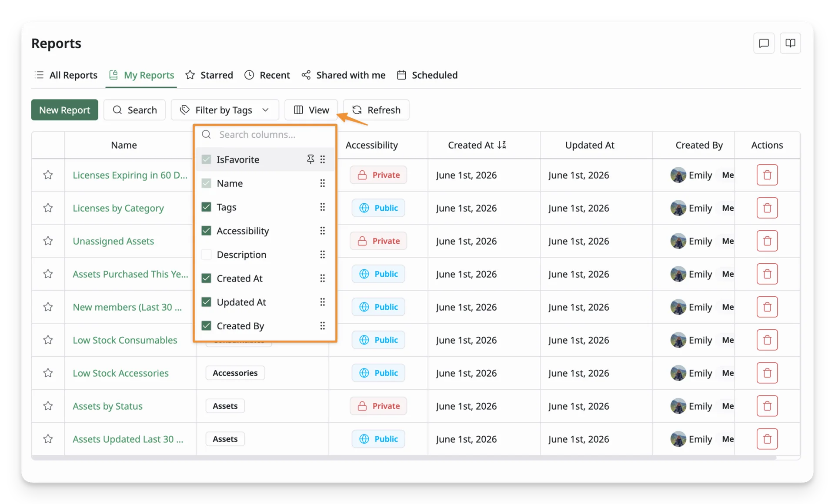Open the chat feedback icon at top right
This screenshot has height=504, width=835.
(x=764, y=43)
